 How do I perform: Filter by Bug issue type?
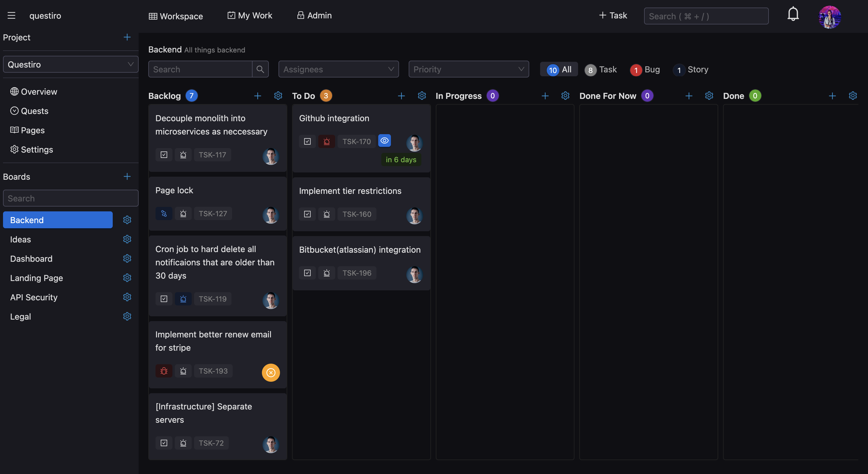[645, 69]
